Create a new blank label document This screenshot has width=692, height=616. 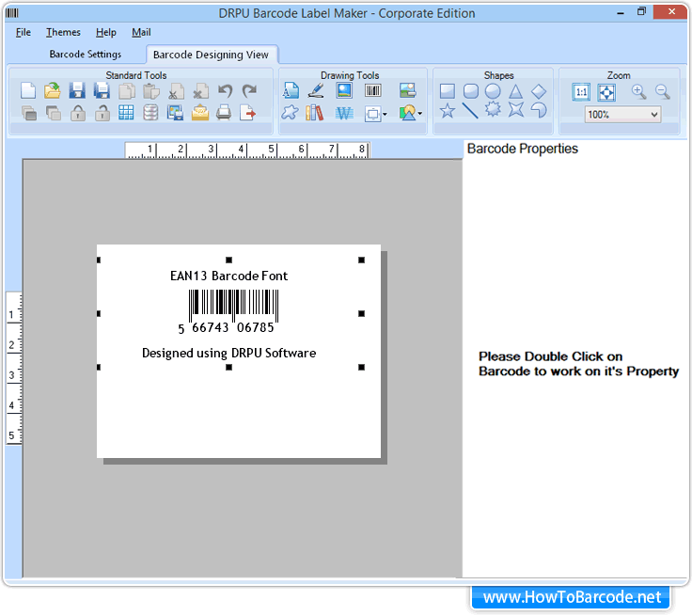(28, 91)
